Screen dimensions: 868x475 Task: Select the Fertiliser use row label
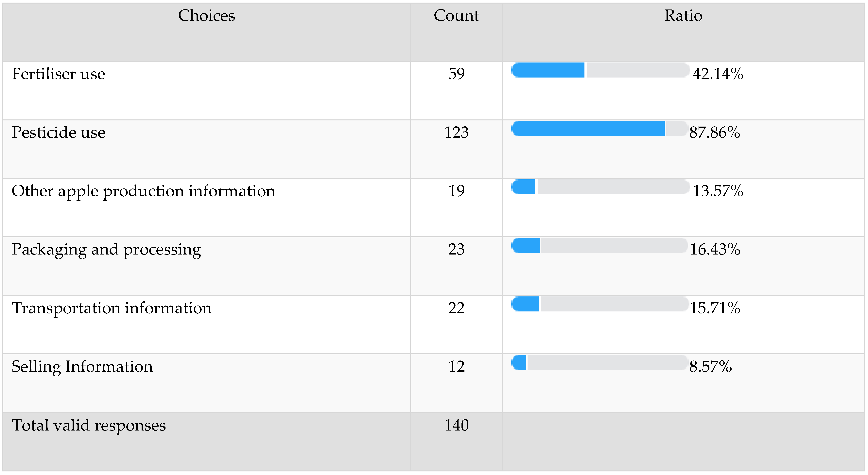click(58, 74)
